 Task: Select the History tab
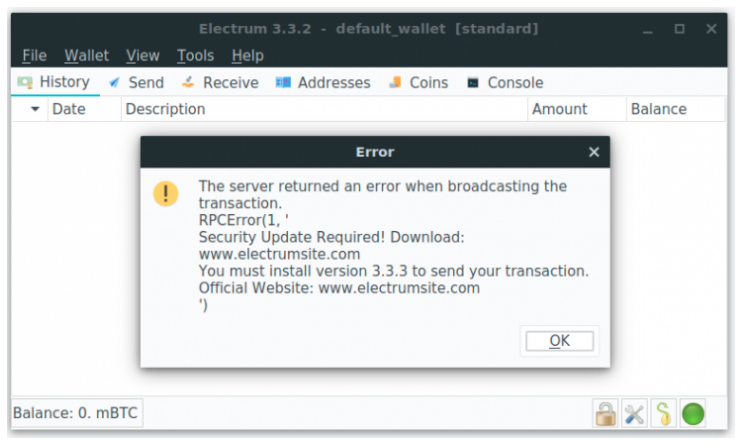[x=54, y=82]
